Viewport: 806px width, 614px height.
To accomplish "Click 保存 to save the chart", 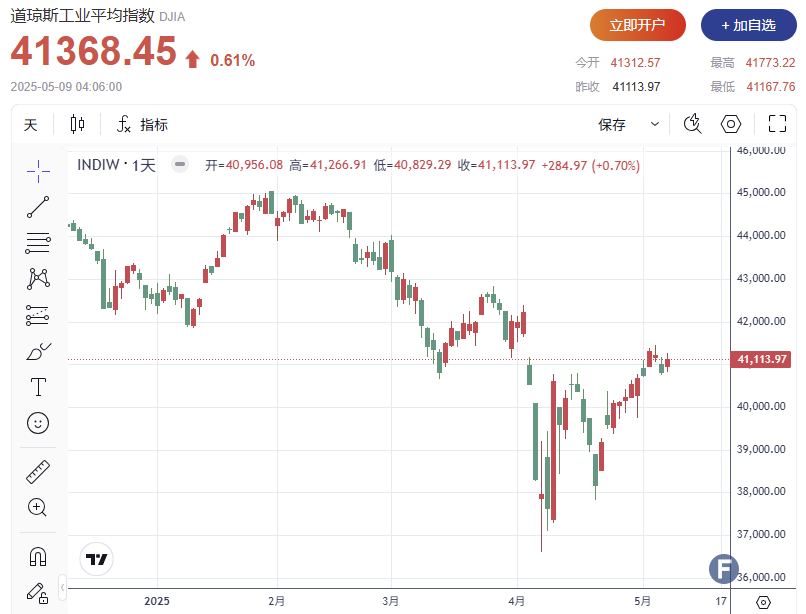I will (x=612, y=124).
